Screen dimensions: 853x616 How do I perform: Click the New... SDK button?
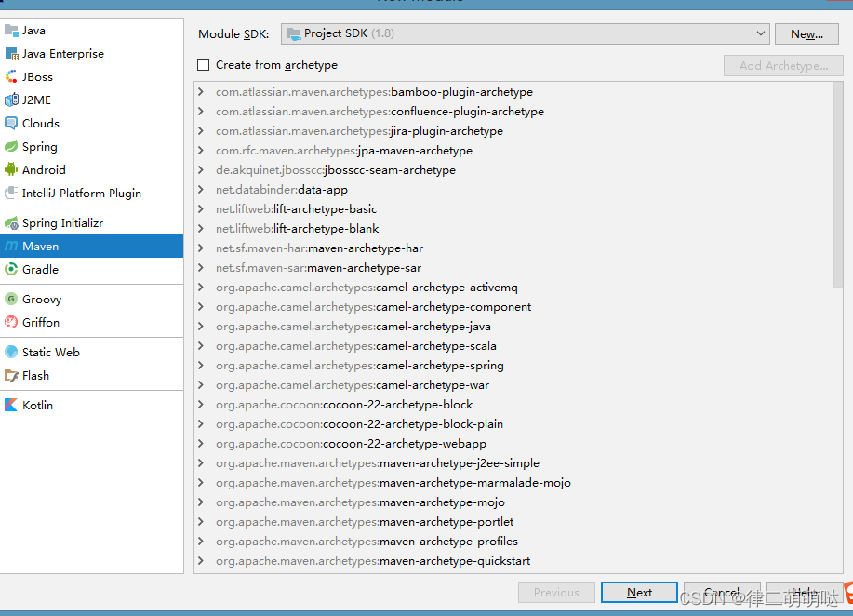click(806, 33)
